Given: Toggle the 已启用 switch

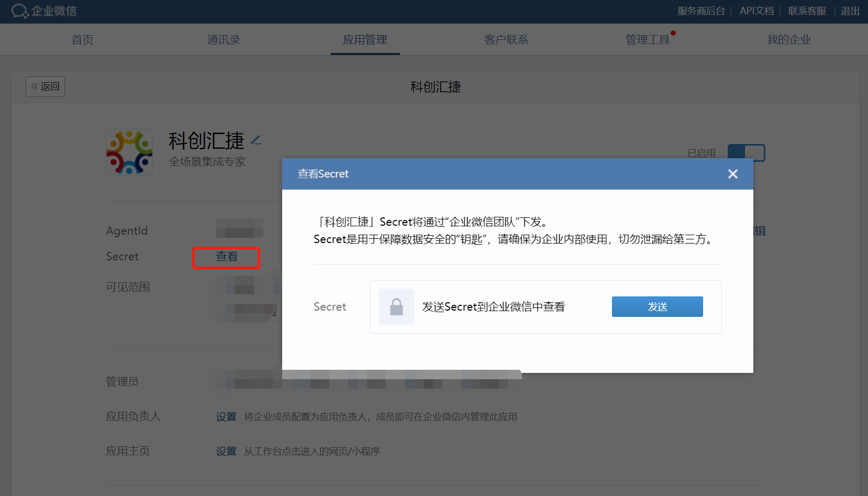Looking at the screenshot, I should click(746, 153).
